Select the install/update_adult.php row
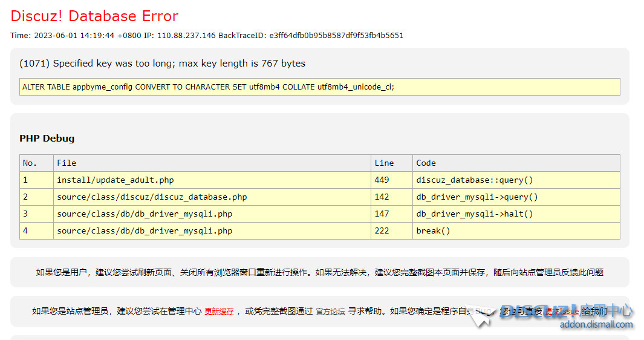 (x=115, y=180)
